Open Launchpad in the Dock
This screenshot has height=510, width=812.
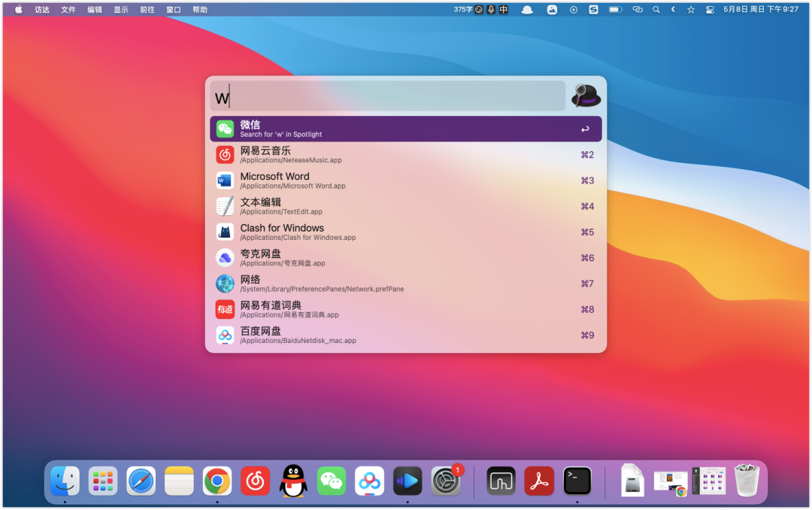103,481
